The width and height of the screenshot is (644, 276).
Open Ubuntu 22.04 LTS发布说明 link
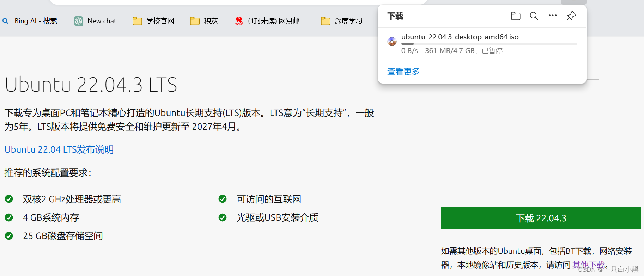59,149
